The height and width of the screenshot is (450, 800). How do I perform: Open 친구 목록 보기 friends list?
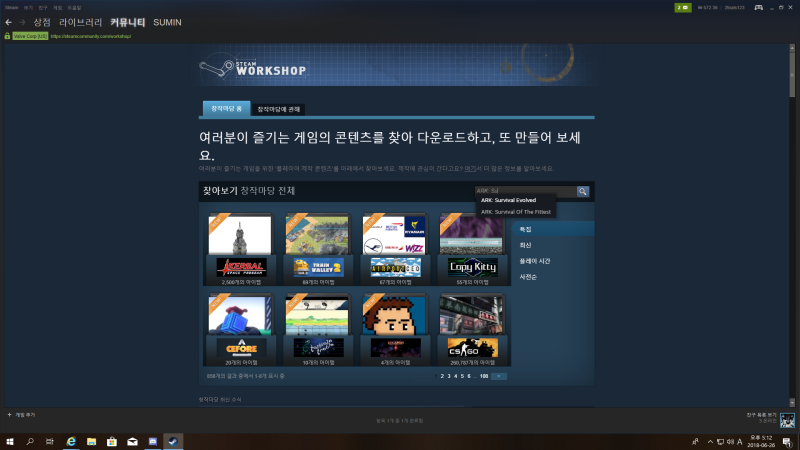761,417
